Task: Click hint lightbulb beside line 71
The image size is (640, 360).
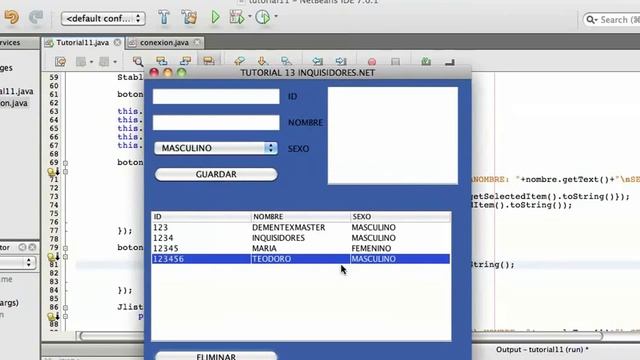Action: [51, 171]
